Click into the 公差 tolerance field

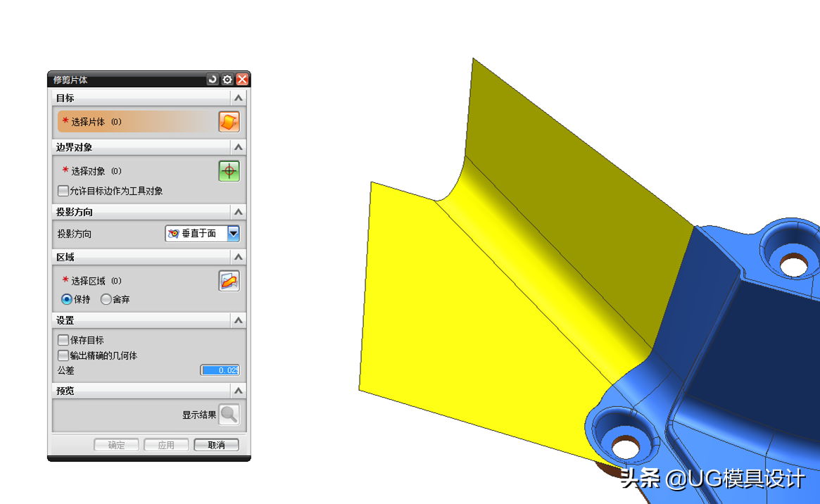tap(220, 370)
